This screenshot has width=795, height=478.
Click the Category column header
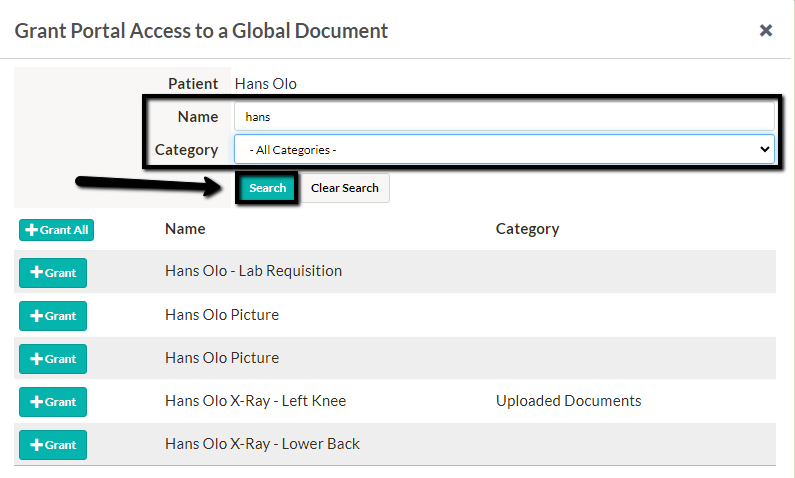(x=527, y=229)
